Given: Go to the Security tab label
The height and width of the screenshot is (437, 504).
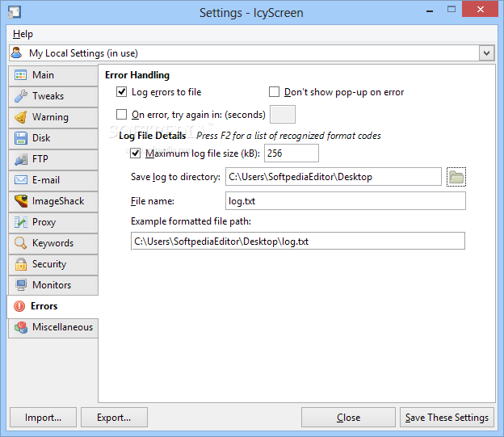Looking at the screenshot, I should pos(49,264).
